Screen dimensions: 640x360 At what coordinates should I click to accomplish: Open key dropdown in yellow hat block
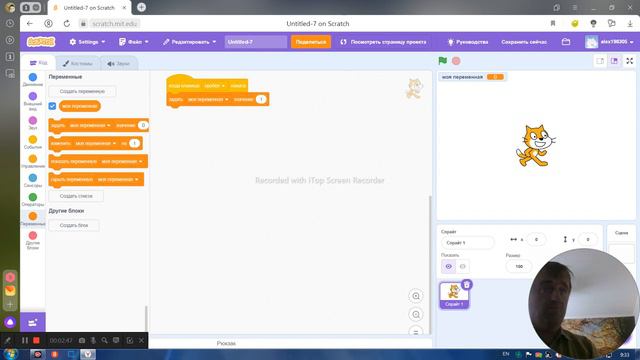pyautogui.click(x=215, y=86)
